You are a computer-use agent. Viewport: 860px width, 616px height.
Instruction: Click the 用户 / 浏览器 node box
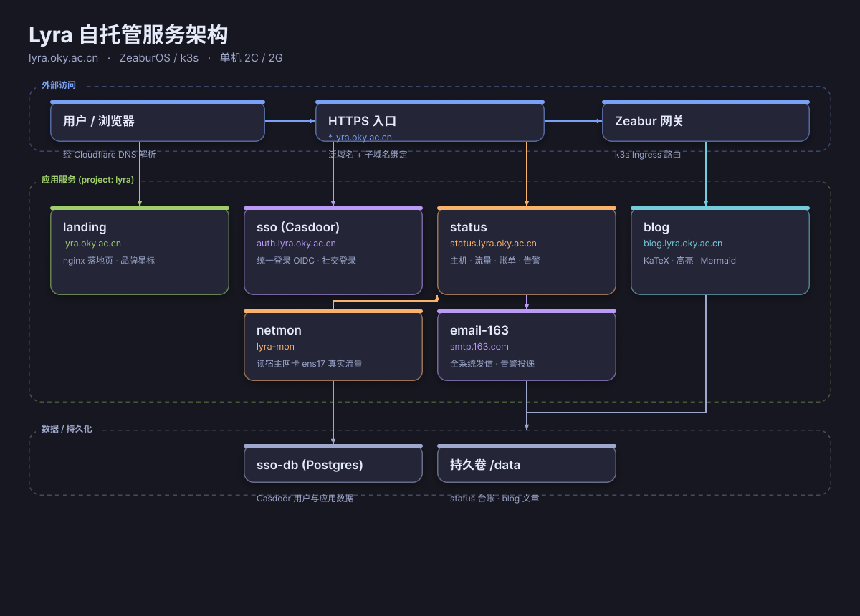click(158, 121)
